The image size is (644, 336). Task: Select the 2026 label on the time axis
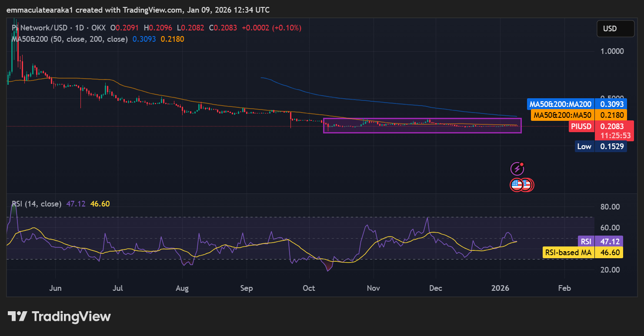pos(501,288)
